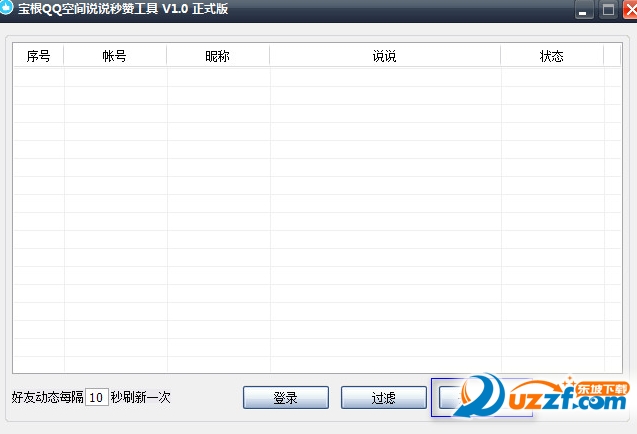Click the empty account list area

tap(300, 220)
